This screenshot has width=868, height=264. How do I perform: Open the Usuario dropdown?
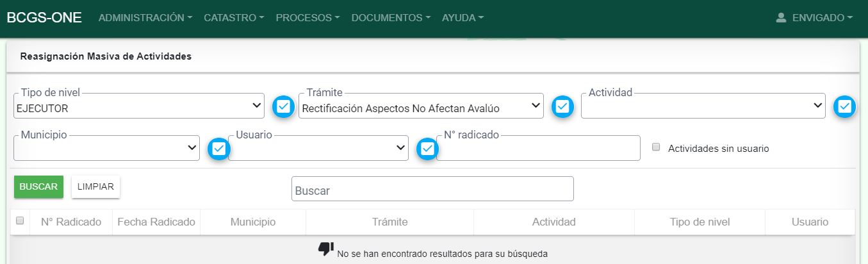(x=318, y=148)
